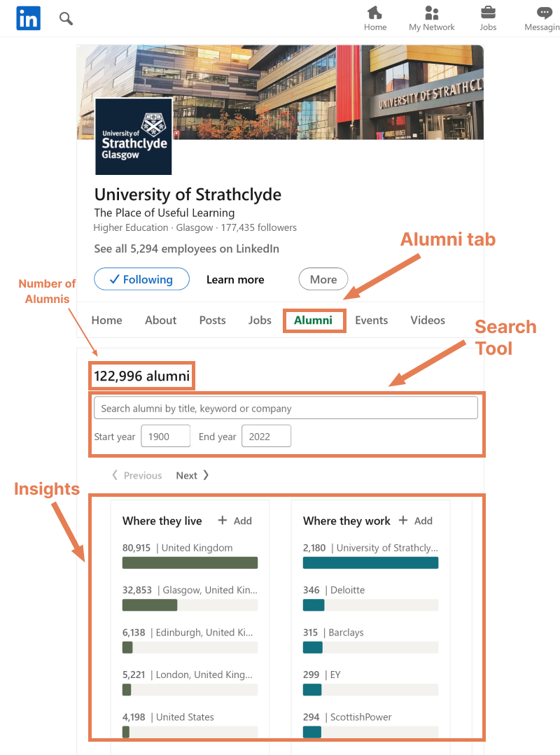See all 5,294 employees on LinkedIn
560x755 pixels.
coord(185,248)
